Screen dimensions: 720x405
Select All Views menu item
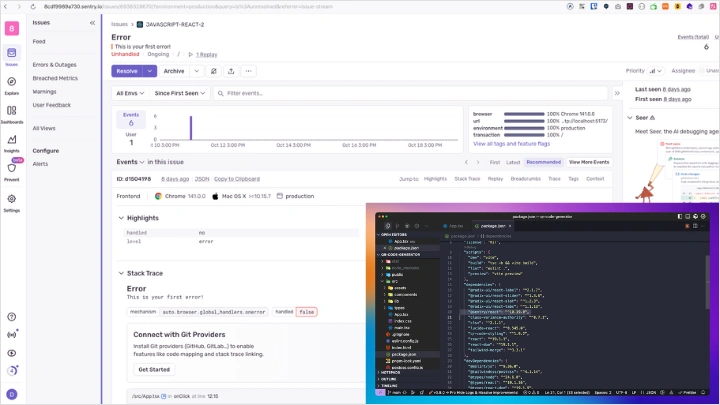coord(44,128)
